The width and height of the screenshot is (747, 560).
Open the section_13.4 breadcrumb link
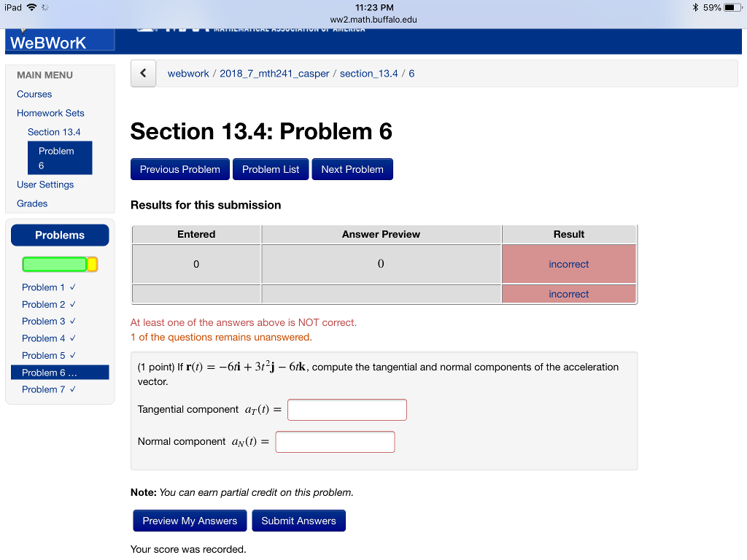coord(368,74)
